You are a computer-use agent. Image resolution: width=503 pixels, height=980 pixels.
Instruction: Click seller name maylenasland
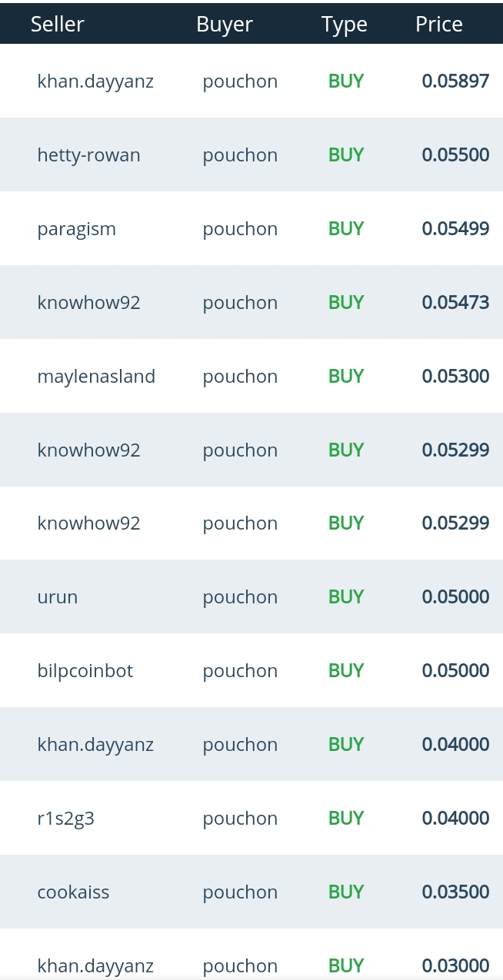96,377
